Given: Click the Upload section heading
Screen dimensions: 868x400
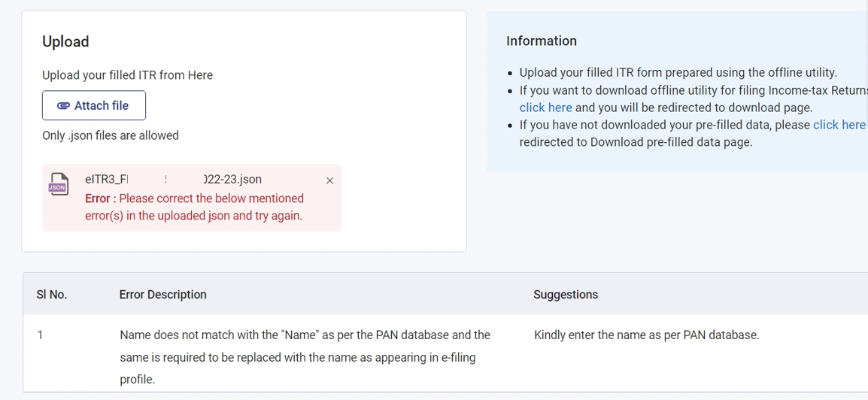Looking at the screenshot, I should click(65, 41).
